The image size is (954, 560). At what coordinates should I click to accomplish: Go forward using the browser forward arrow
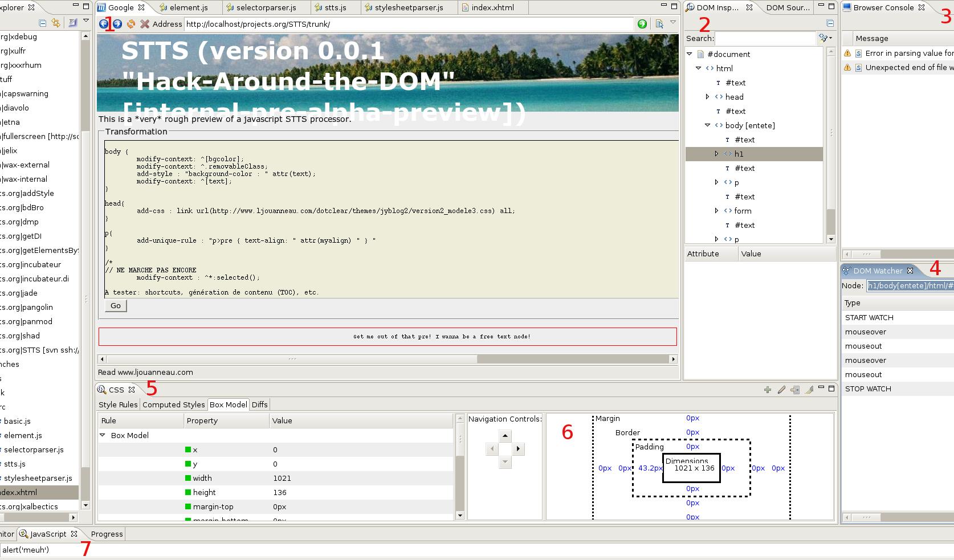click(x=117, y=24)
